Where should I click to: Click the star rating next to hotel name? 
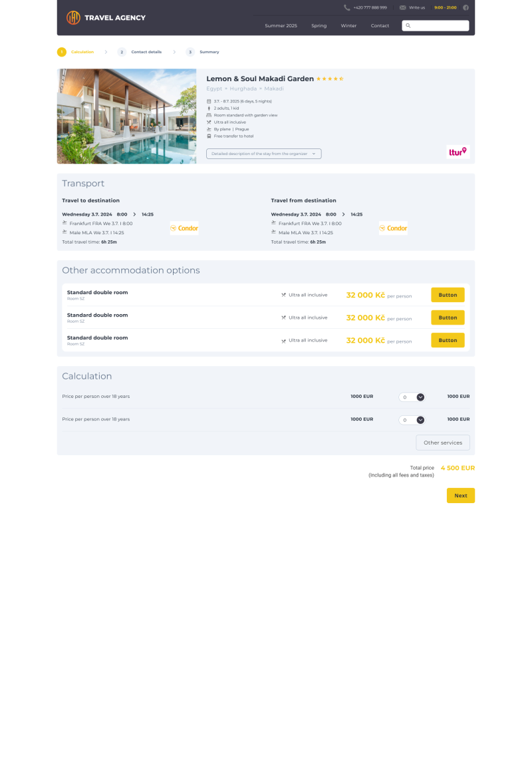[x=330, y=79]
